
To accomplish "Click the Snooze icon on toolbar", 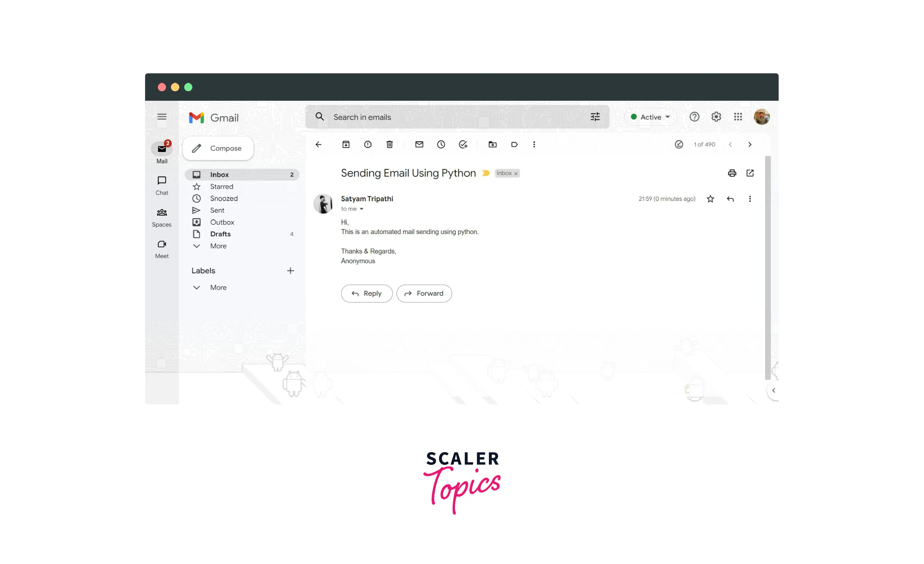I will pyautogui.click(x=441, y=144).
